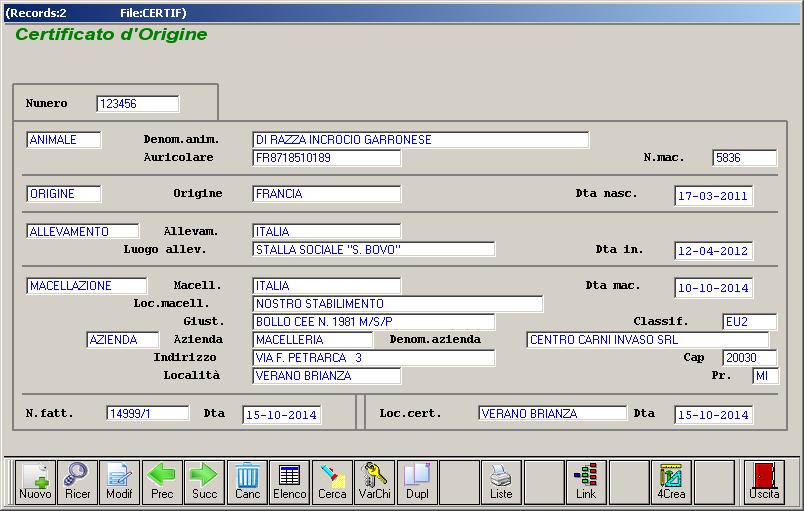Click the Link tree diagram icon
Viewport: 804px width, 511px height.
[586, 482]
